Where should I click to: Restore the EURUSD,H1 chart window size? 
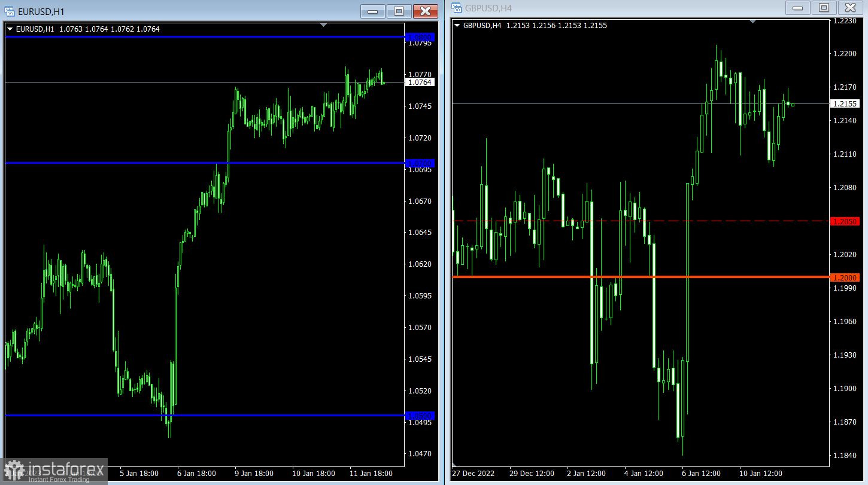(x=399, y=11)
